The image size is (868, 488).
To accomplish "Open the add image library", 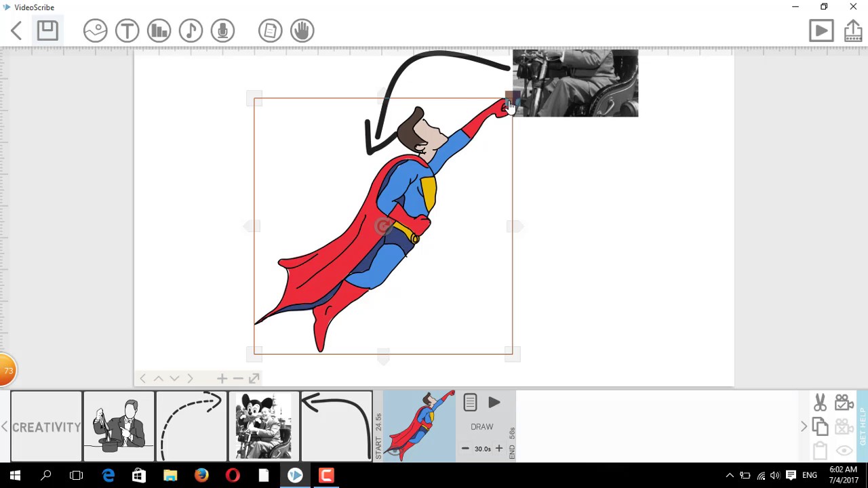I will tap(95, 30).
